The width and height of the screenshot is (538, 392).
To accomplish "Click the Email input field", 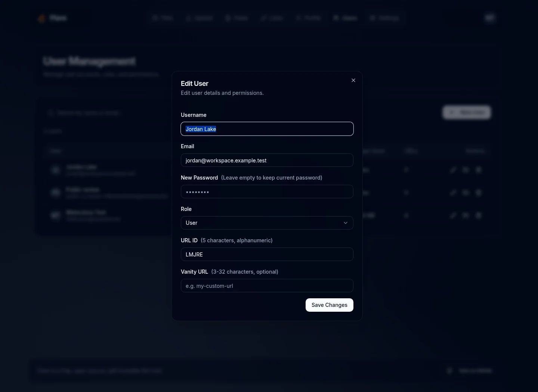I will [267, 160].
